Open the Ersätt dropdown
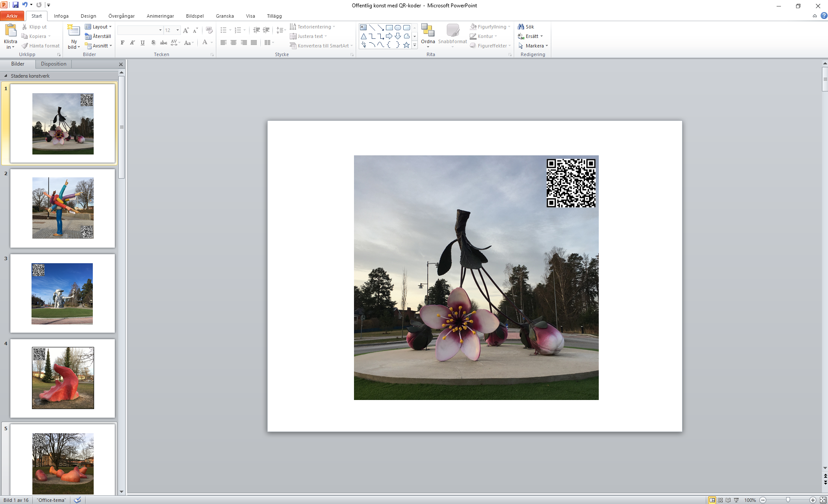Screen dimensions: 828x504 click(530, 36)
